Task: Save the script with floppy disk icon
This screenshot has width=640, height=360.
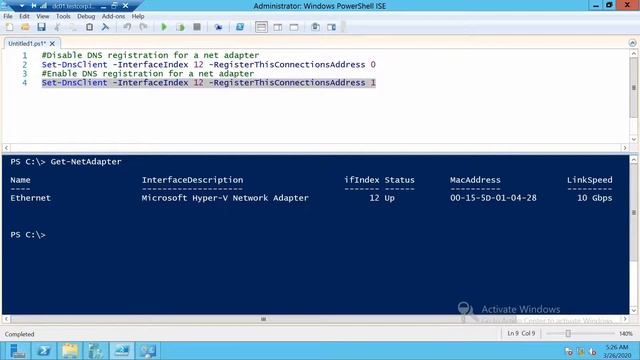Action: click(x=41, y=27)
